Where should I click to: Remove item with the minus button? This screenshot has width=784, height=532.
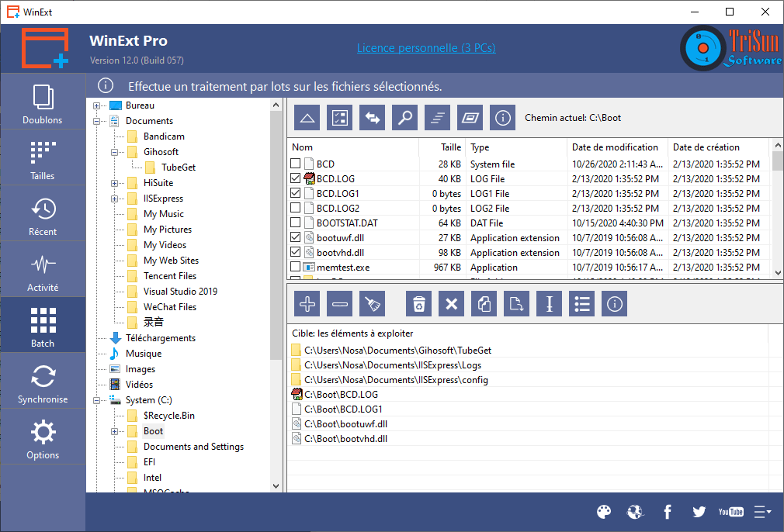point(339,304)
